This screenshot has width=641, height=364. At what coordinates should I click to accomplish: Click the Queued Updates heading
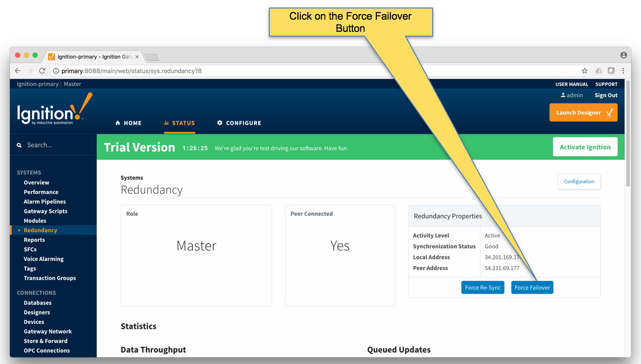pyautogui.click(x=399, y=350)
